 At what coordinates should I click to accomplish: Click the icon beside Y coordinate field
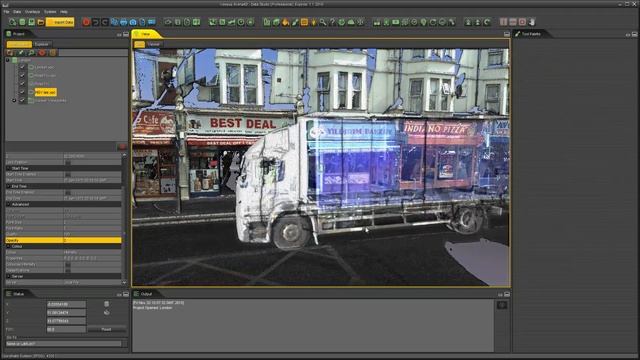pyautogui.click(x=107, y=313)
